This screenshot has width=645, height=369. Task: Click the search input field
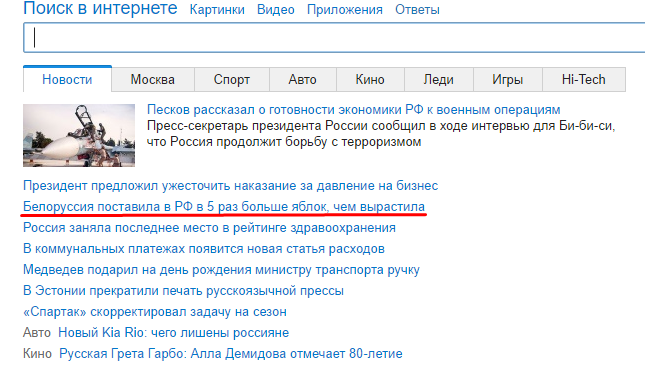click(x=334, y=38)
